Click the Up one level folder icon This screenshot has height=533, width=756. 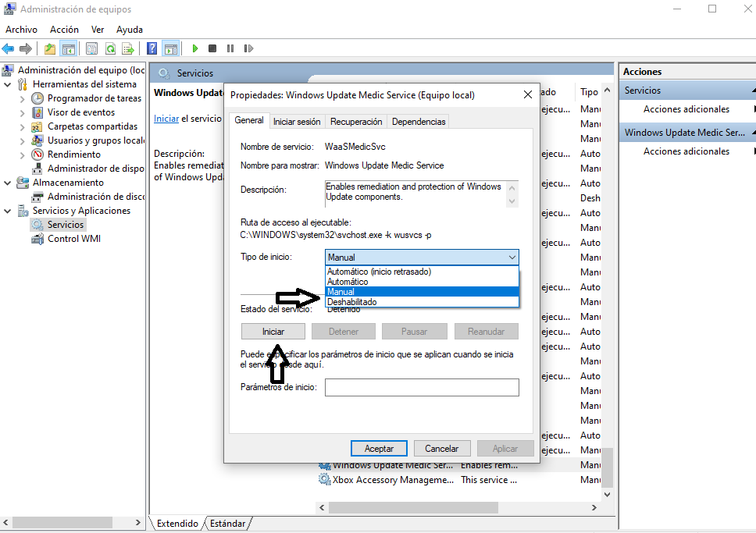tap(50, 48)
